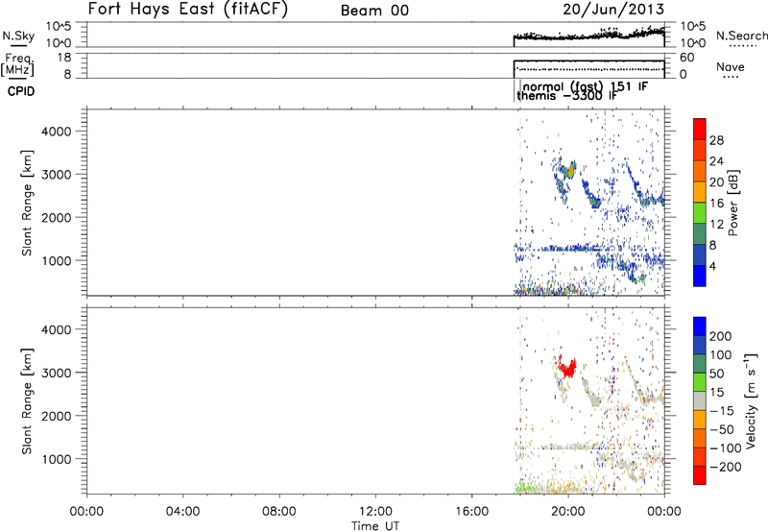Click the "28" Power colorbar tick label

pyautogui.click(x=716, y=140)
